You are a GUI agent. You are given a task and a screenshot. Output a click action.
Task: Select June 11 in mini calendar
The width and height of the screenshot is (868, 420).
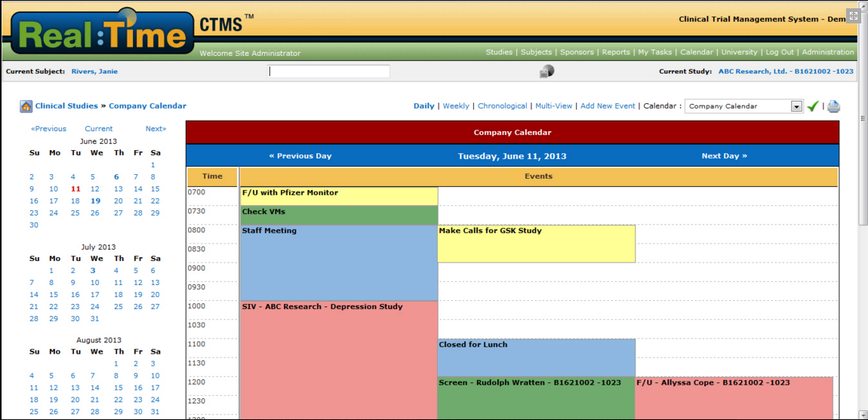(x=75, y=189)
